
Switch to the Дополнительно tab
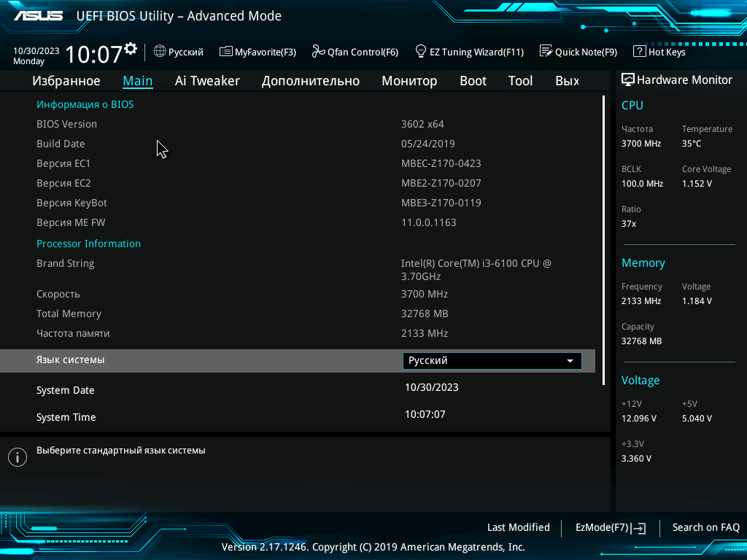click(311, 81)
